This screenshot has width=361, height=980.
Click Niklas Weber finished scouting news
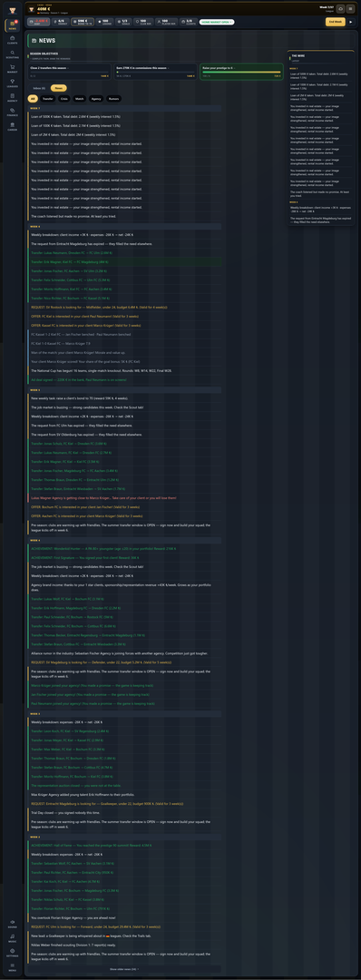(125, 945)
